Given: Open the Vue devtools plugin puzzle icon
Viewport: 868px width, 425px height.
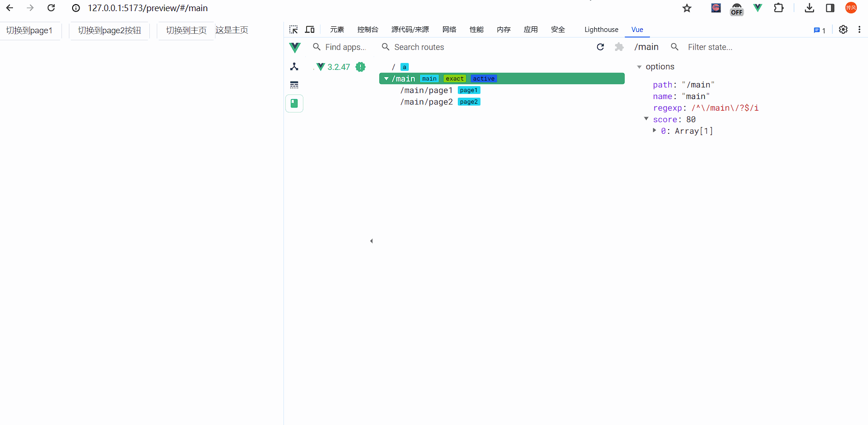Looking at the screenshot, I should coord(619,47).
